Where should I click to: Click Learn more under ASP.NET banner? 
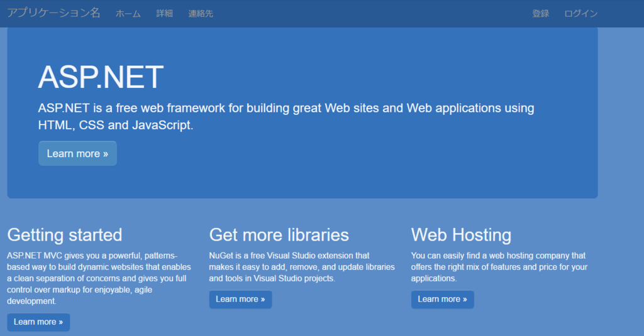click(77, 153)
